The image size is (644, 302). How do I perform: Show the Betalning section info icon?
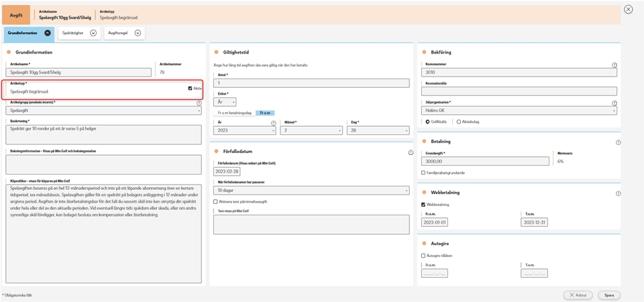point(618,142)
